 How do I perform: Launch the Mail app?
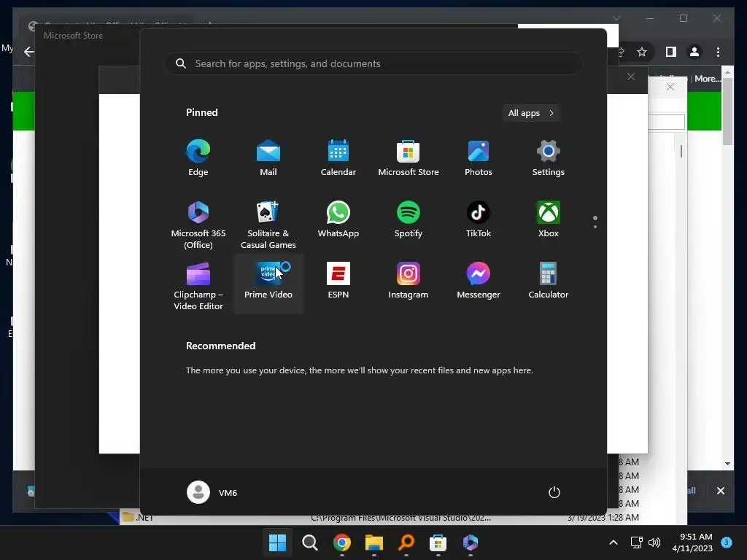pyautogui.click(x=268, y=158)
